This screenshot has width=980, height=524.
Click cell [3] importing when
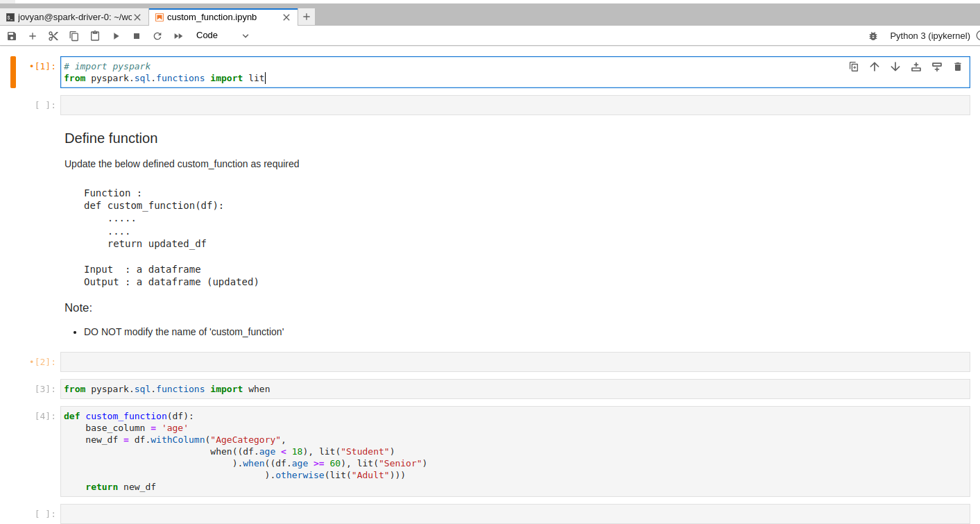point(515,389)
